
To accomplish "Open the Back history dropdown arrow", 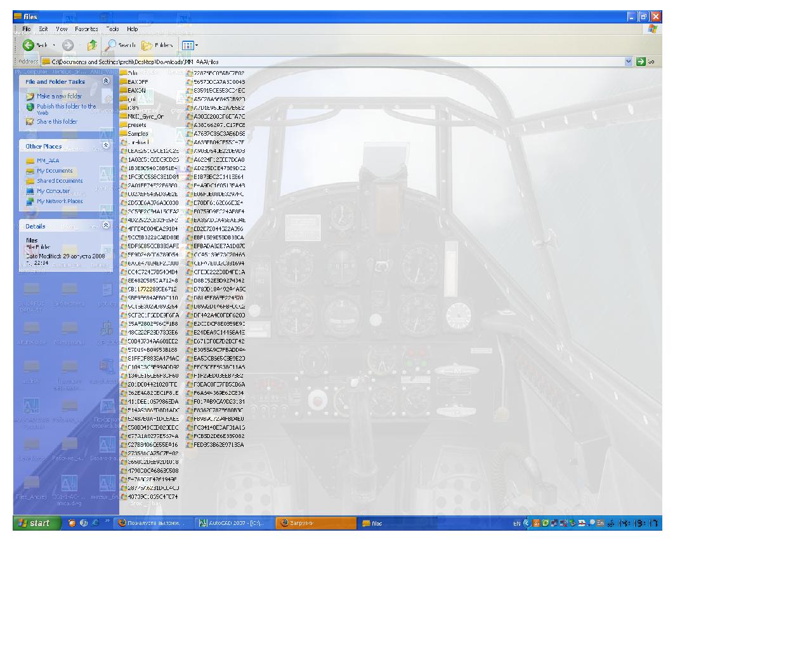I will (x=54, y=45).
